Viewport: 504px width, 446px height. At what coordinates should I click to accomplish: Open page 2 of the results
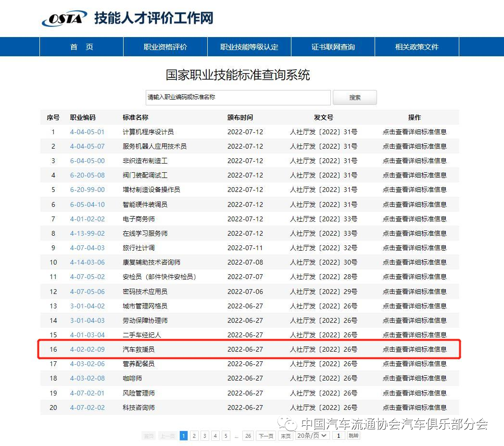(x=194, y=435)
